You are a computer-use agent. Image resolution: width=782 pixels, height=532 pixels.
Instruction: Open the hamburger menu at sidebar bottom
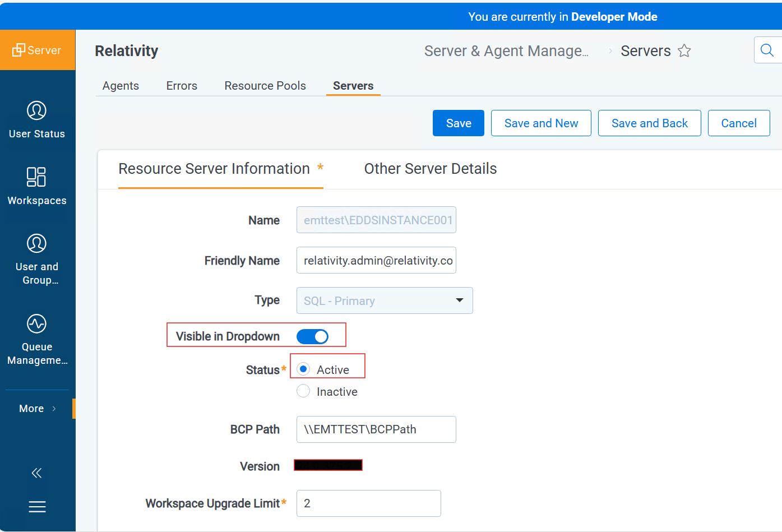(37, 507)
